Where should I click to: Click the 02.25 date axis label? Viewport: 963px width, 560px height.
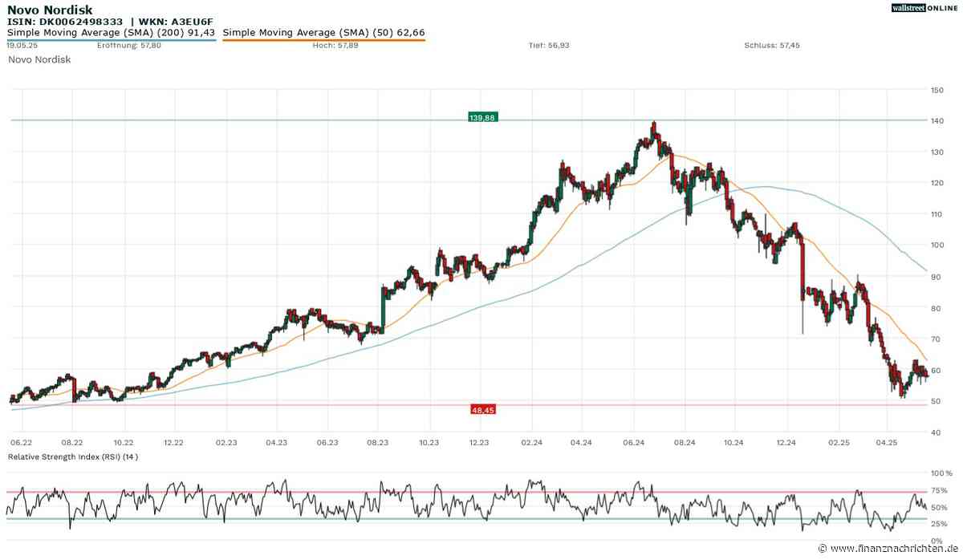pyautogui.click(x=839, y=442)
